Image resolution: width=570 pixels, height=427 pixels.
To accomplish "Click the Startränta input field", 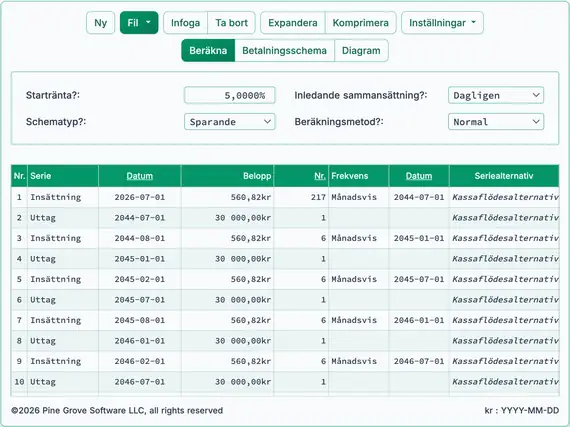I will click(x=229, y=95).
